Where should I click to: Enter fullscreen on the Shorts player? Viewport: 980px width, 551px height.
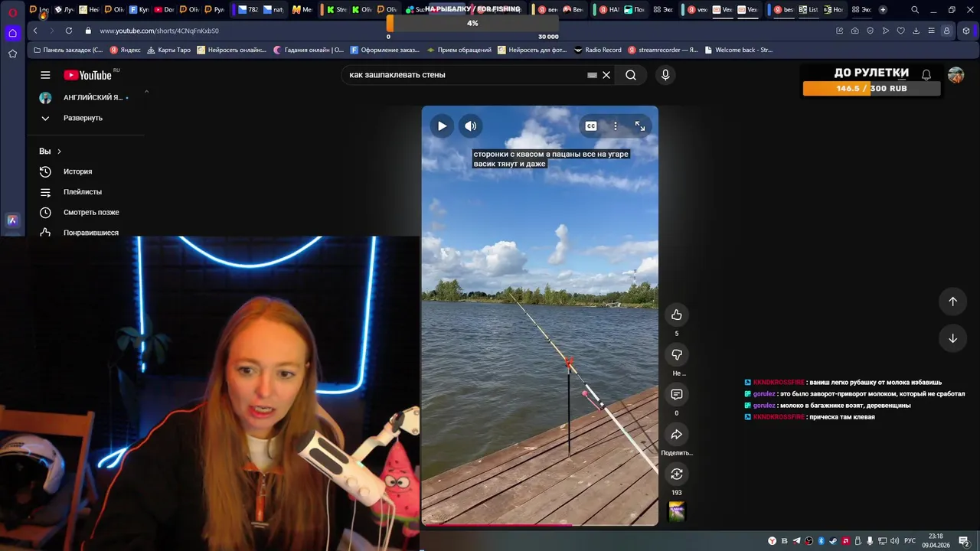click(x=640, y=126)
